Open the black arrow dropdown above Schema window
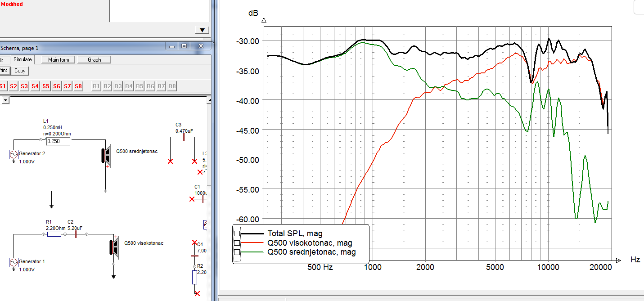The height and width of the screenshot is (301, 644). pos(203,30)
